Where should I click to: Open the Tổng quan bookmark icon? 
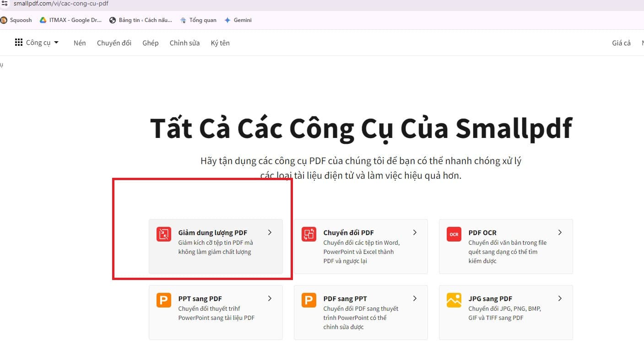coord(184,20)
